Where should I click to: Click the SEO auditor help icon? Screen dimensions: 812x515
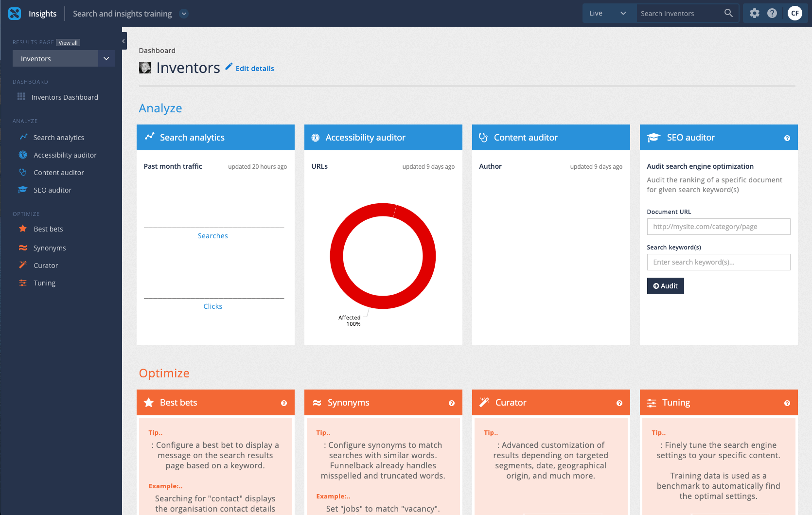(x=787, y=138)
